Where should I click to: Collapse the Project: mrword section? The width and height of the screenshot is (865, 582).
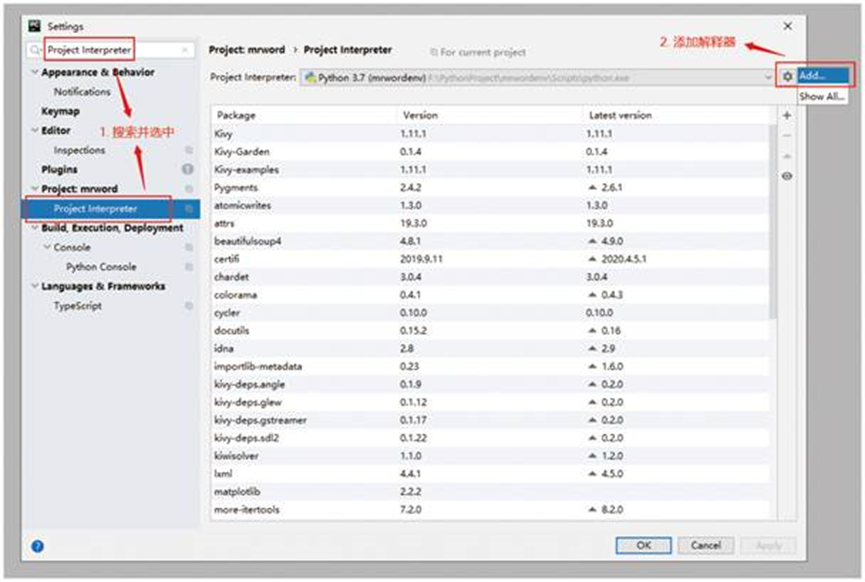(35, 189)
